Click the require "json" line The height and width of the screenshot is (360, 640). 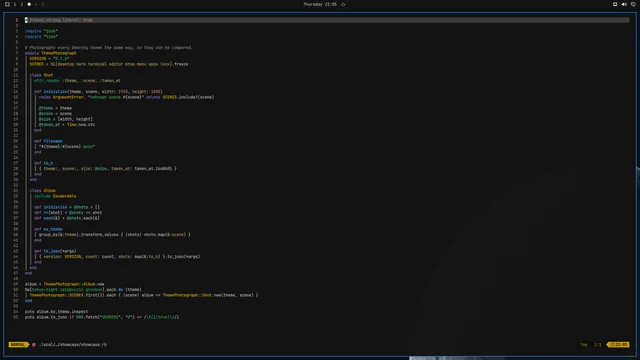click(41, 31)
